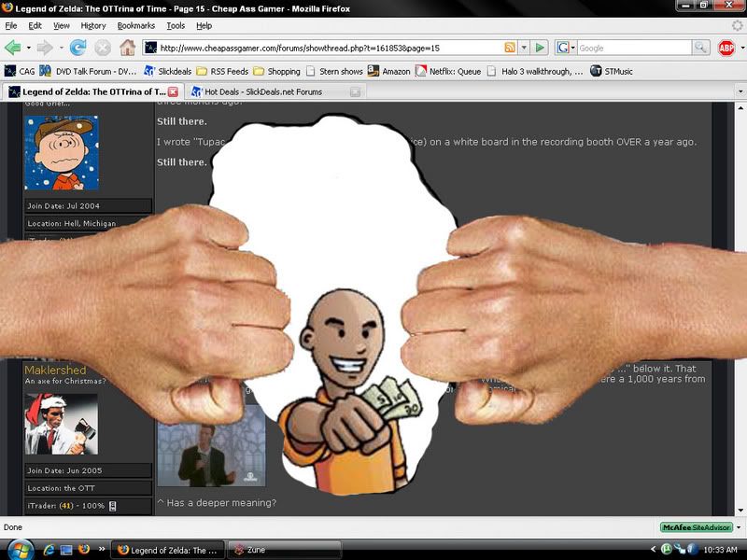Image resolution: width=747 pixels, height=560 pixels.
Task: Go back with the green Back arrow
Action: (x=13, y=48)
